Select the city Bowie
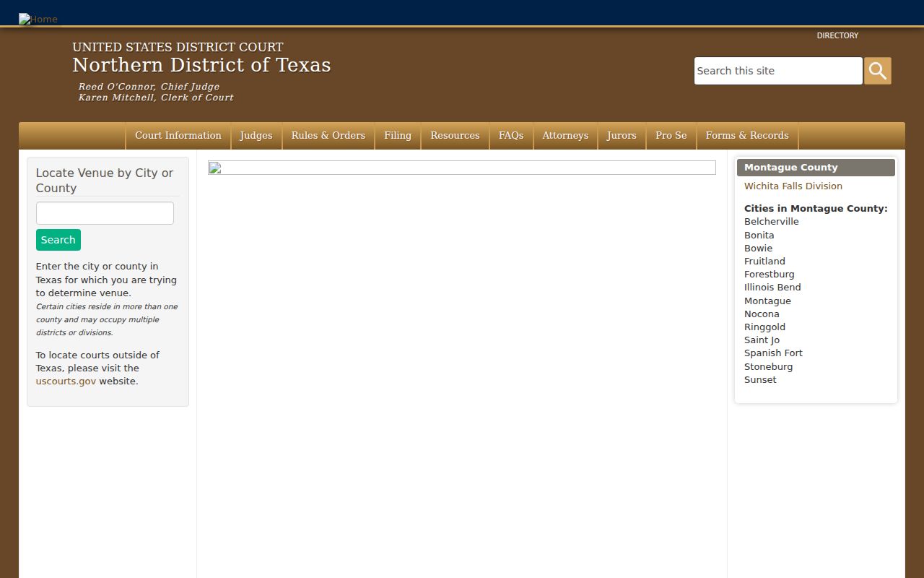 coord(759,248)
